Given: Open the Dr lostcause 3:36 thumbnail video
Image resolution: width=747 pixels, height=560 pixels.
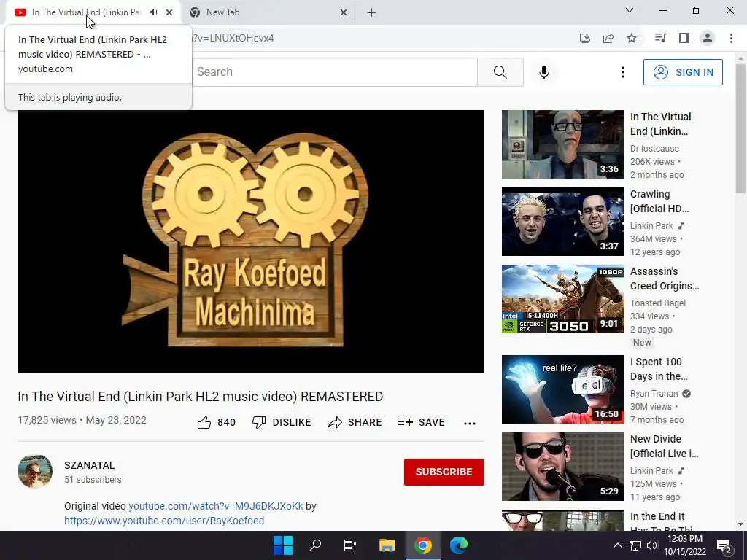Looking at the screenshot, I should [x=562, y=144].
